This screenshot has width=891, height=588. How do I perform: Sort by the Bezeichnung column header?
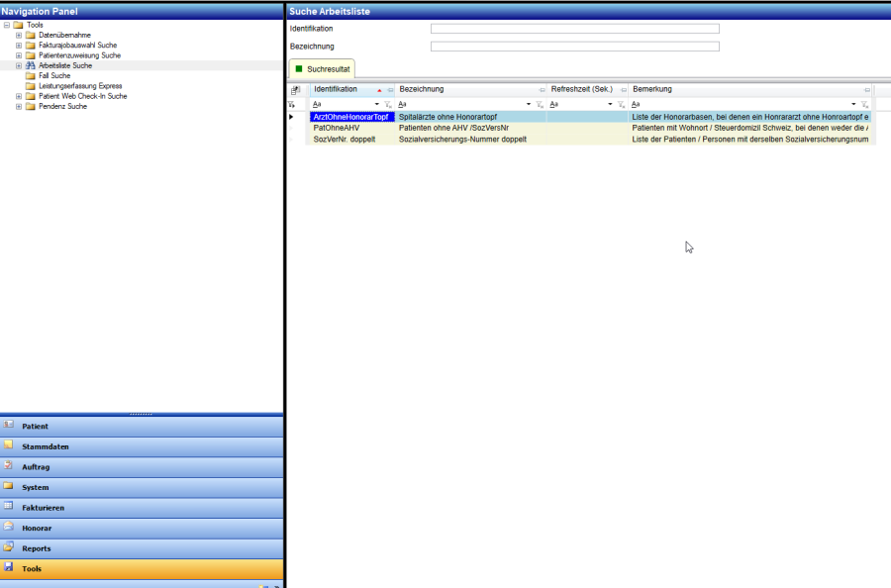(x=470, y=90)
